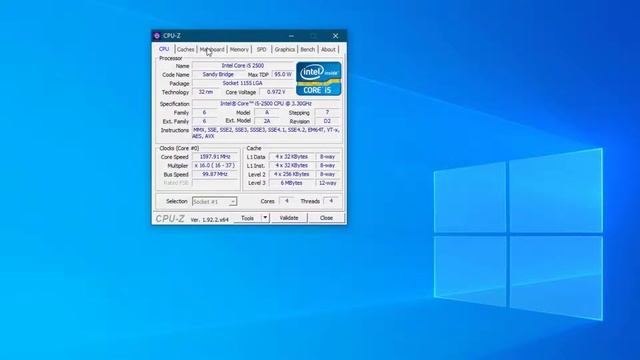The width and height of the screenshot is (640, 360).
Task: Click the Validate button
Action: [x=289, y=218]
